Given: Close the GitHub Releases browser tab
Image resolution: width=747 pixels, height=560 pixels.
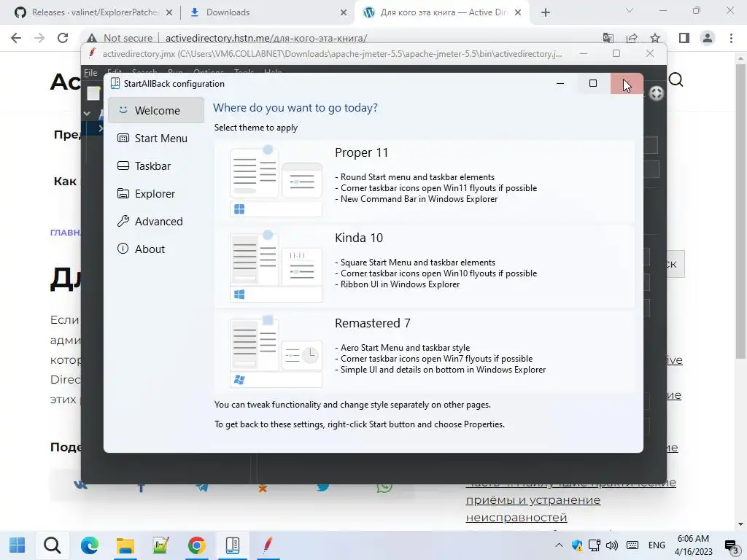Looking at the screenshot, I should click(x=169, y=12).
